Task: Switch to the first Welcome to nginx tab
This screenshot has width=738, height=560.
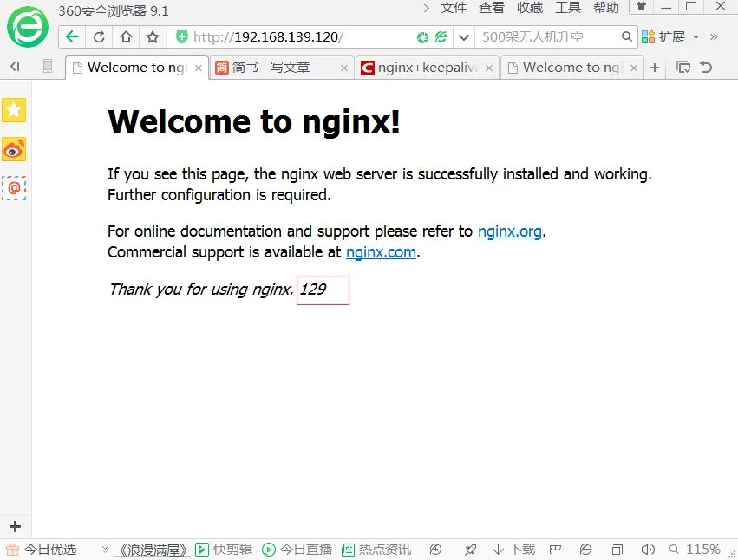Action: (136, 68)
